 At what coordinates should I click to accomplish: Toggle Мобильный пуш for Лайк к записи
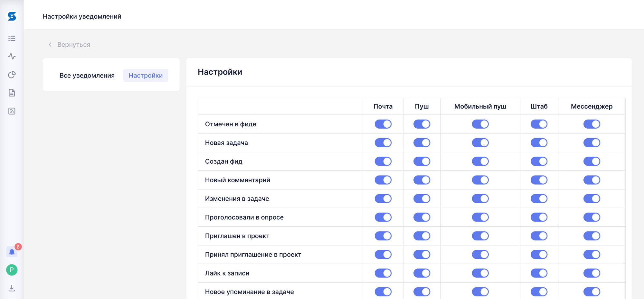480,273
